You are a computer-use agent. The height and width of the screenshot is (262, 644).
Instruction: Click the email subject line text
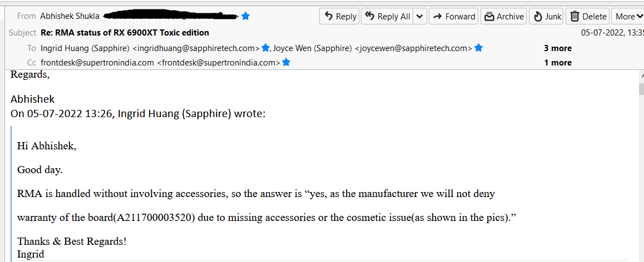tap(125, 33)
